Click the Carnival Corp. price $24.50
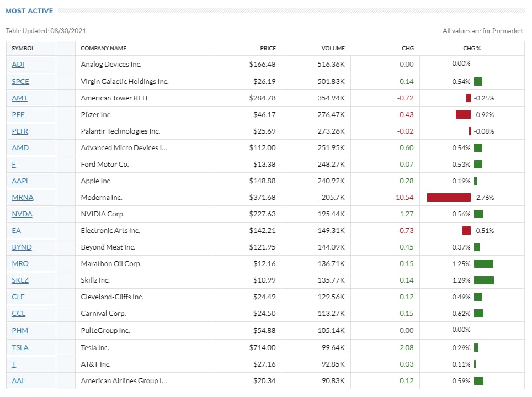Viewport: 532px width, 397px height. pyautogui.click(x=264, y=314)
